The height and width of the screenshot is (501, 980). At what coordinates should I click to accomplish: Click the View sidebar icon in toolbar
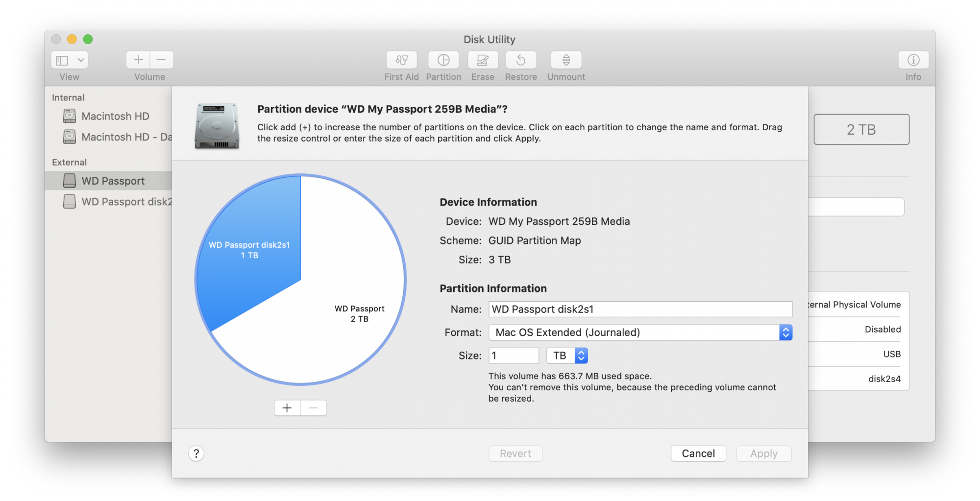click(62, 60)
